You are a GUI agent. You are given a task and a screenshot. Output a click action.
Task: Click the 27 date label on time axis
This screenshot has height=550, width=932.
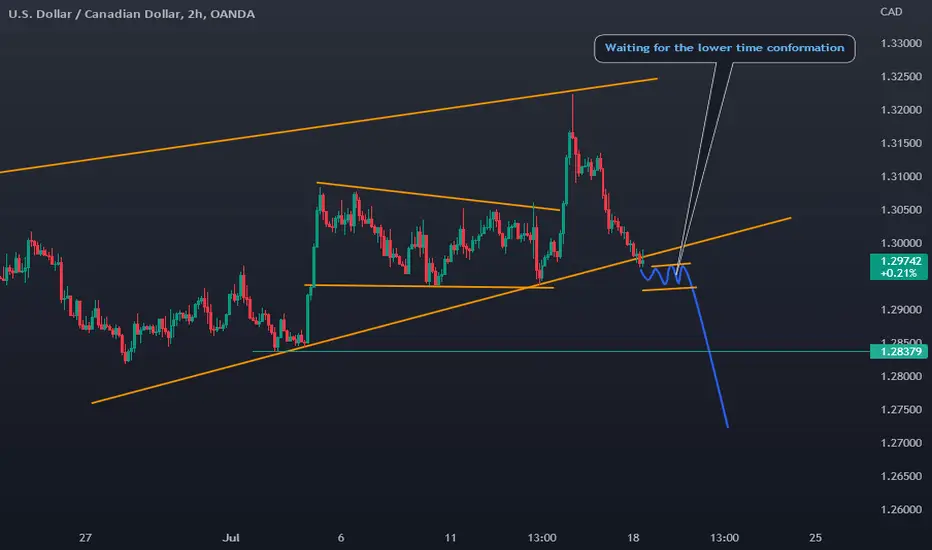85,538
